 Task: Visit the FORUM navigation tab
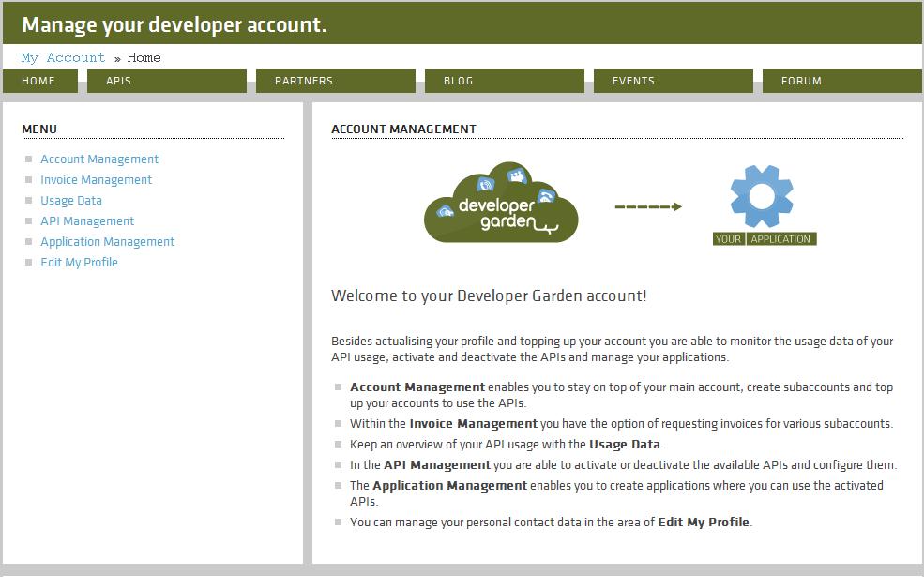(x=842, y=81)
